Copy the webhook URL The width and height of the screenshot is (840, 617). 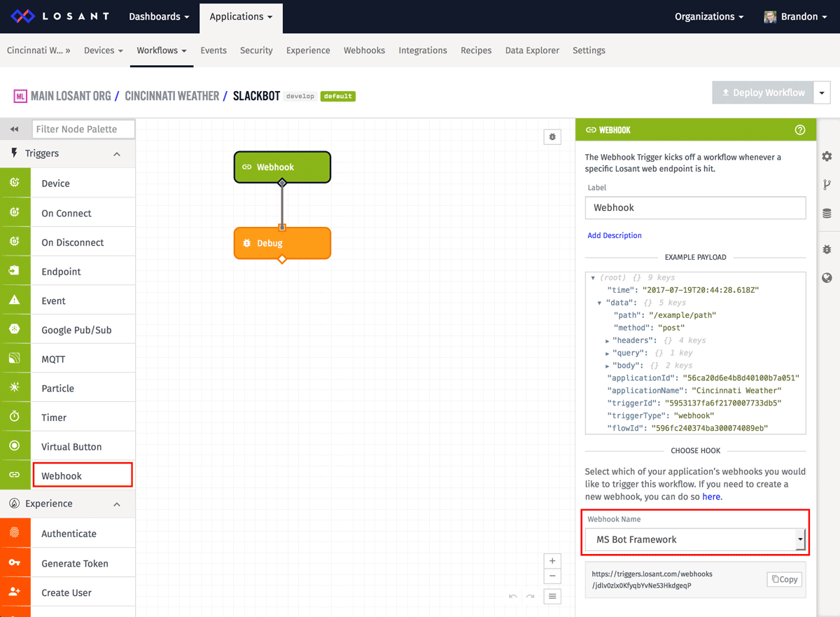tap(784, 579)
